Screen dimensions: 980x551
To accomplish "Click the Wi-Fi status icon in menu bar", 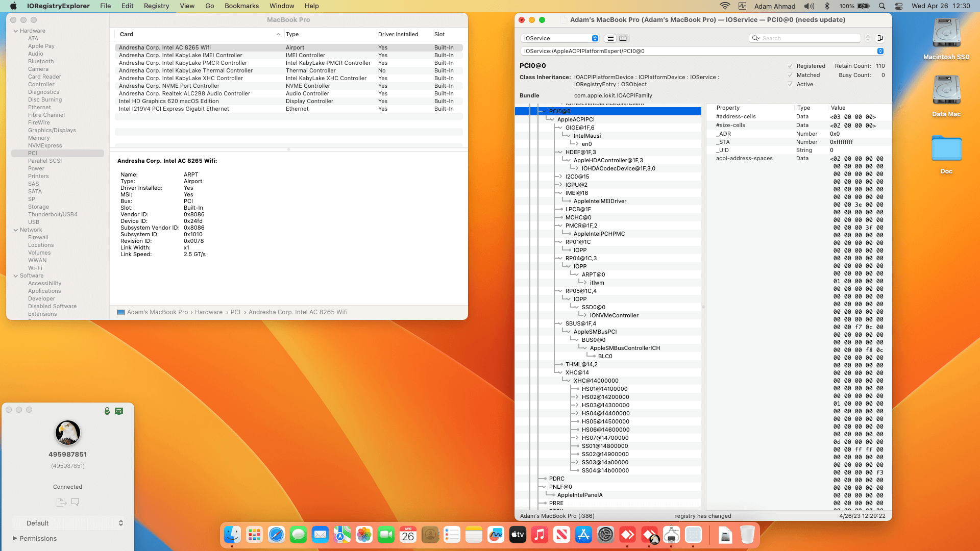I will [x=725, y=6].
